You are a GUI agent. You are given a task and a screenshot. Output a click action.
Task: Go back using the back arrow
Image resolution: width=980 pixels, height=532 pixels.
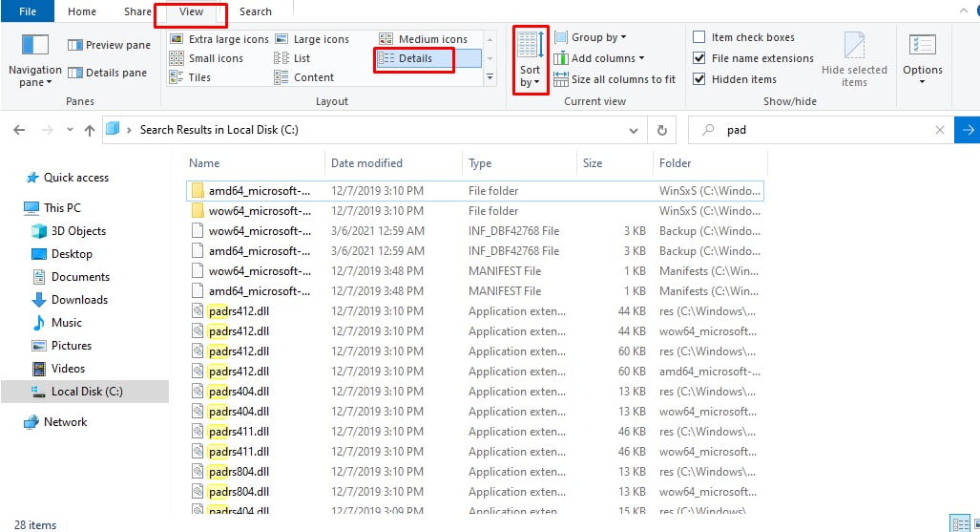point(19,130)
